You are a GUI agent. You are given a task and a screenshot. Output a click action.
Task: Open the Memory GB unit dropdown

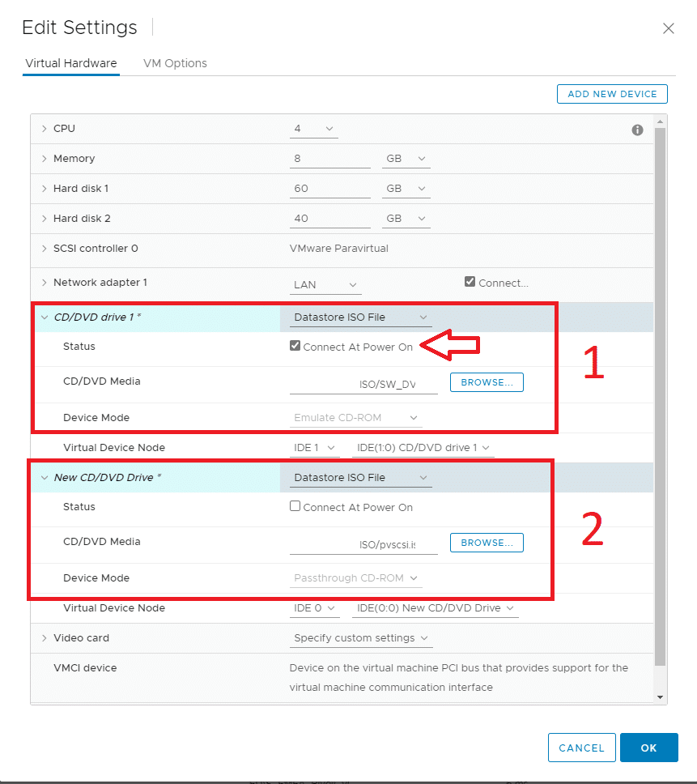pos(406,159)
